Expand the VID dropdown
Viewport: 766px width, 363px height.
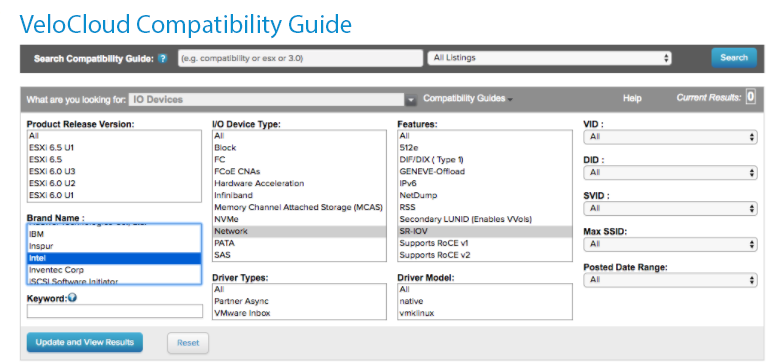click(670, 137)
